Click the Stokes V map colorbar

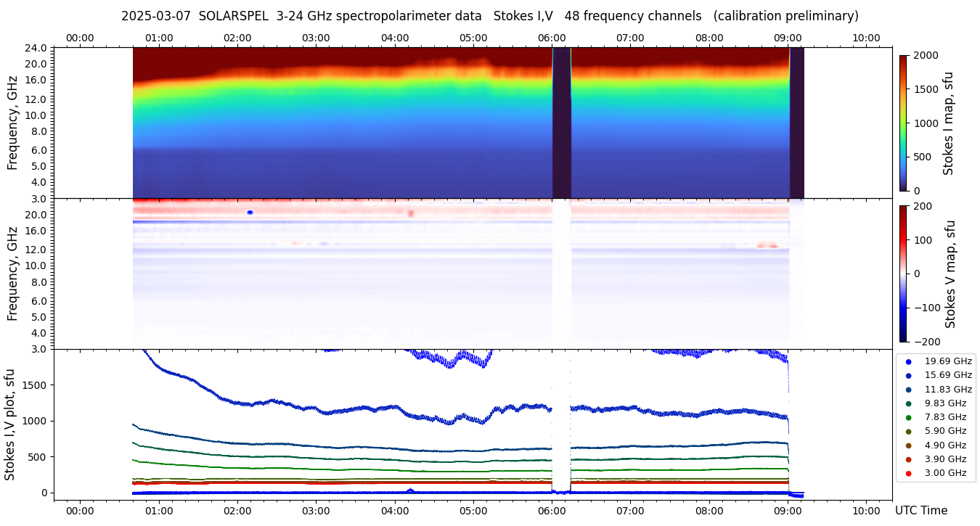pyautogui.click(x=903, y=274)
